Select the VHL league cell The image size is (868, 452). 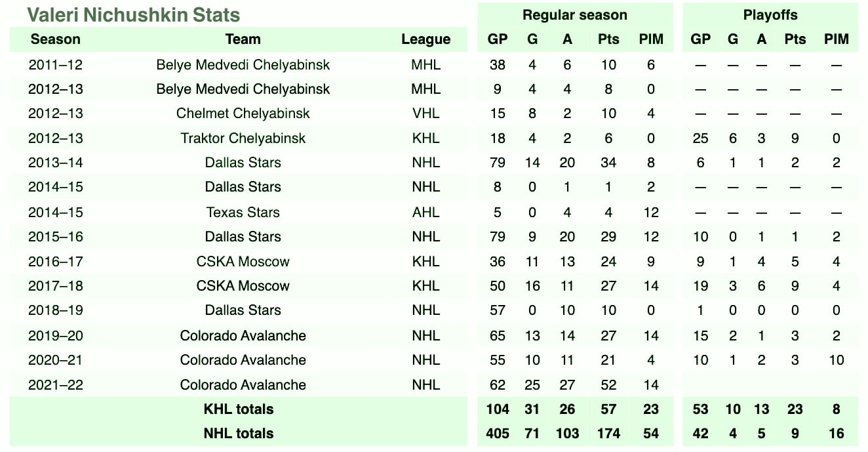425,113
